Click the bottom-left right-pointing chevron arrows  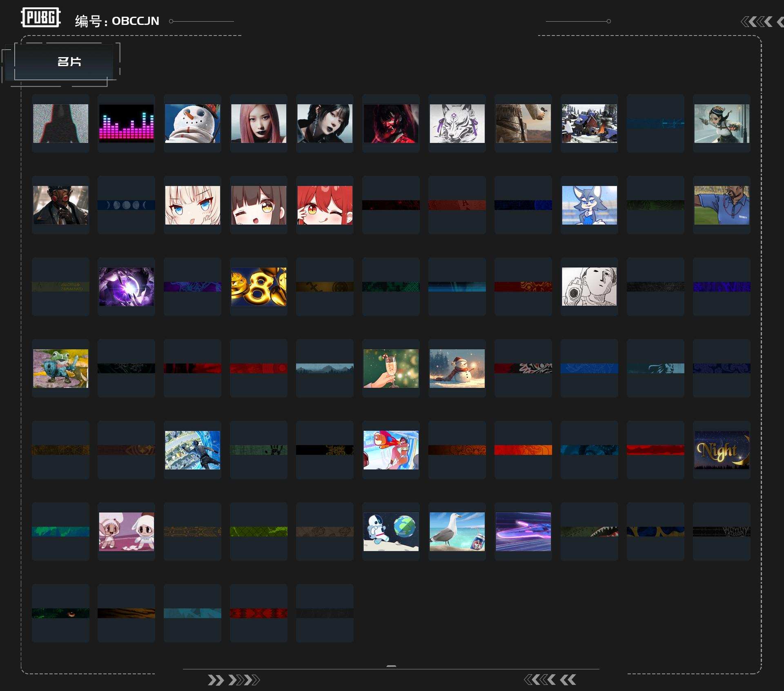[x=233, y=680]
